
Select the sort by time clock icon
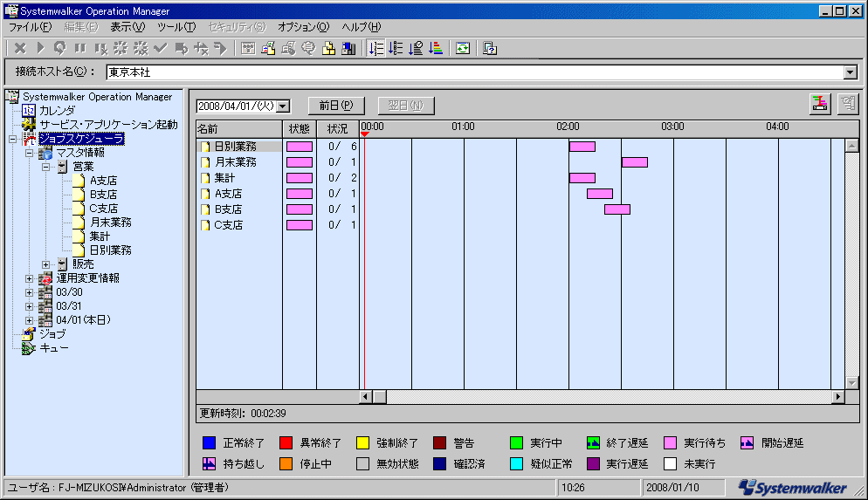tap(416, 49)
